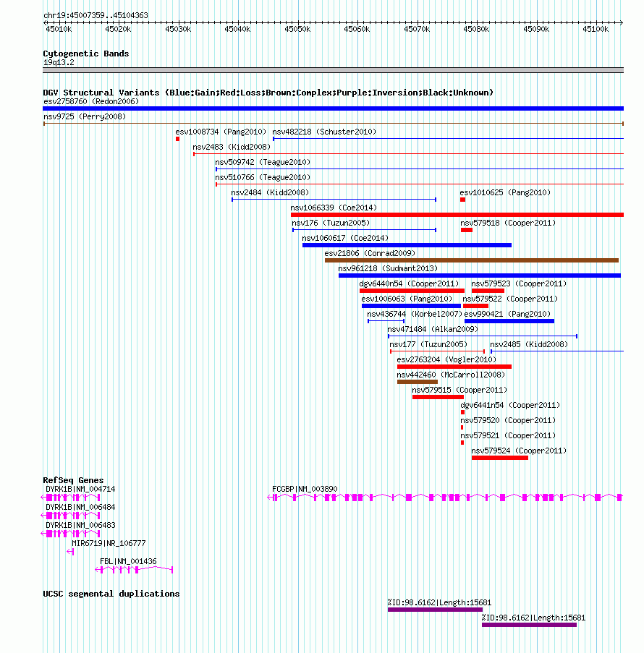Click the FCGBP|NM_003890 gene label
The height and width of the screenshot is (653, 644).
point(305,490)
